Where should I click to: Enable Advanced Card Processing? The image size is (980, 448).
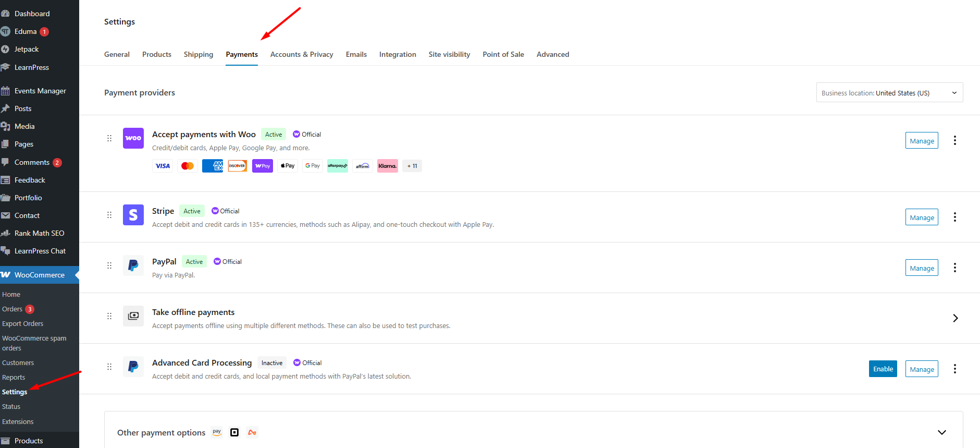point(883,369)
